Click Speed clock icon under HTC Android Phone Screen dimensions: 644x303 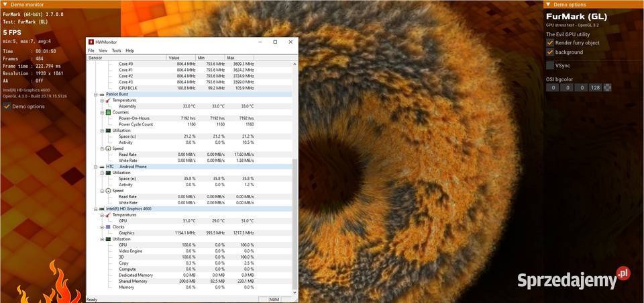[x=108, y=191]
